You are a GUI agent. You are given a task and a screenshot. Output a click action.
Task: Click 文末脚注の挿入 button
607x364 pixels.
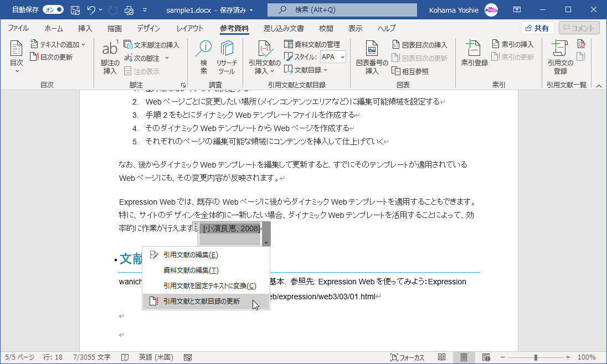tap(151, 45)
